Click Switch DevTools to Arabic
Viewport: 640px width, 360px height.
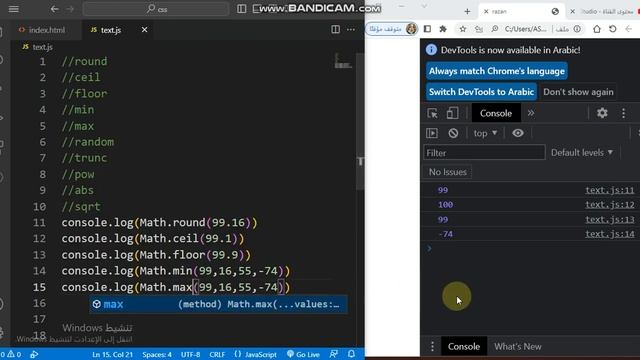(x=481, y=92)
